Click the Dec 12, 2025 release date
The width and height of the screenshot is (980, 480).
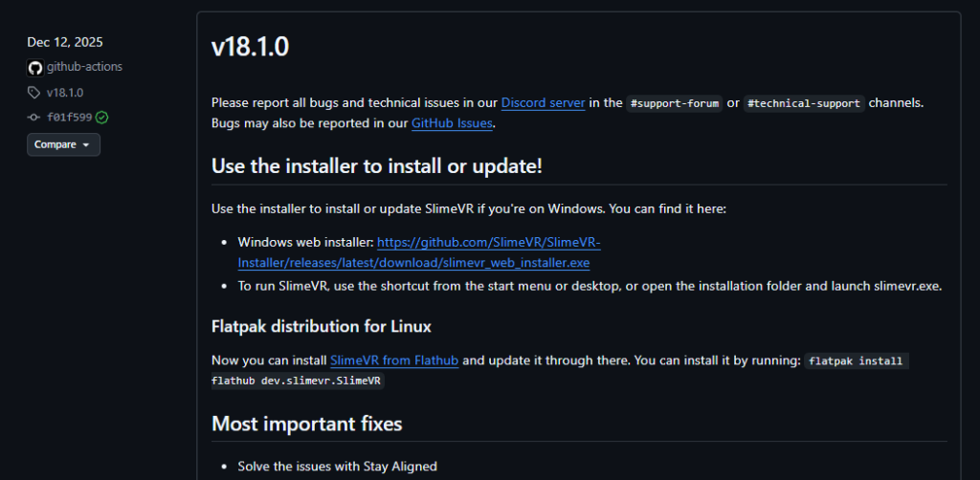point(65,42)
